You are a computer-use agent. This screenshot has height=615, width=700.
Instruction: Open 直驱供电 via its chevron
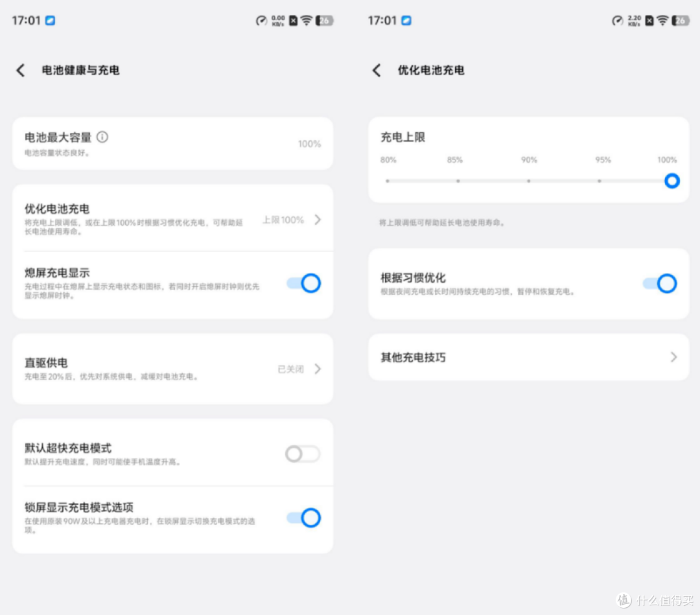coord(318,369)
